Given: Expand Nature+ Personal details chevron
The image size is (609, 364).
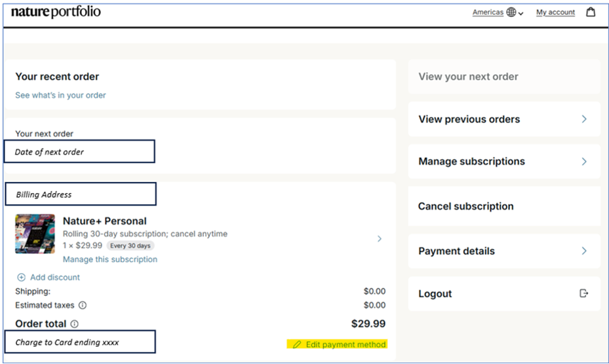Looking at the screenshot, I should pos(380,239).
